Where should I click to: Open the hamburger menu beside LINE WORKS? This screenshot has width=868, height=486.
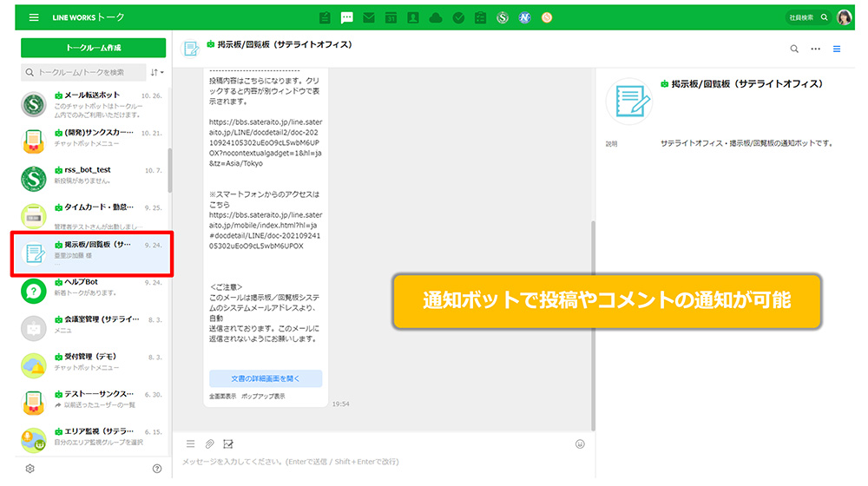point(34,17)
